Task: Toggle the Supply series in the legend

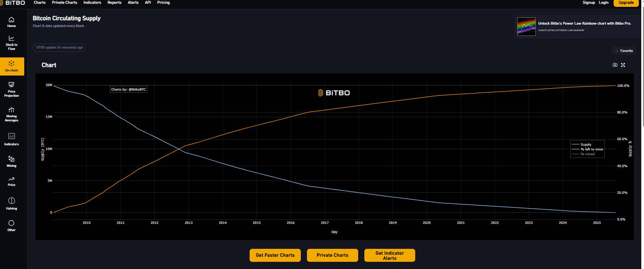Action: click(586, 145)
